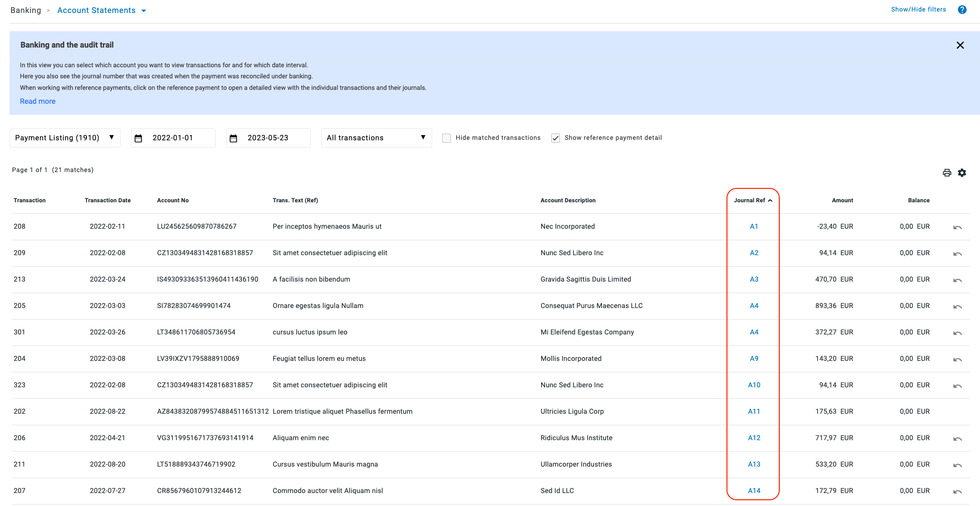Uncheck Show reference payment detail
The height and width of the screenshot is (506, 980).
[556, 138]
